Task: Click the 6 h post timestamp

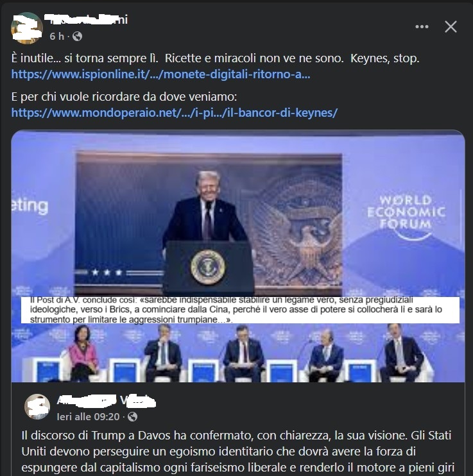Action: [x=57, y=37]
